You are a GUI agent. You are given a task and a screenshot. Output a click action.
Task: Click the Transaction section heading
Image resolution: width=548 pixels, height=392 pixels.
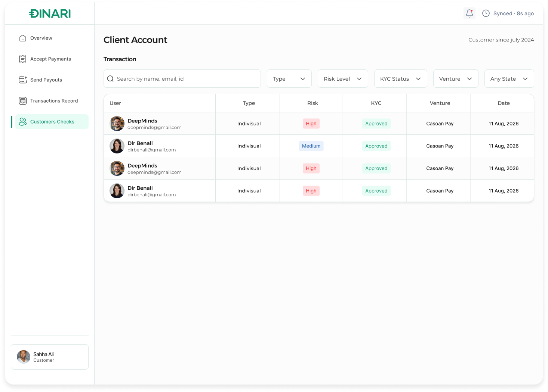point(120,59)
